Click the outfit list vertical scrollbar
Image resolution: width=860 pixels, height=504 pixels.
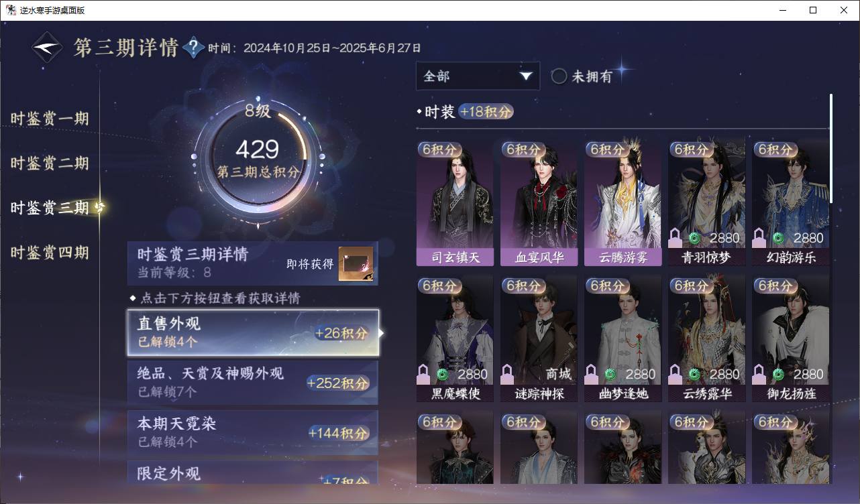pos(831,148)
